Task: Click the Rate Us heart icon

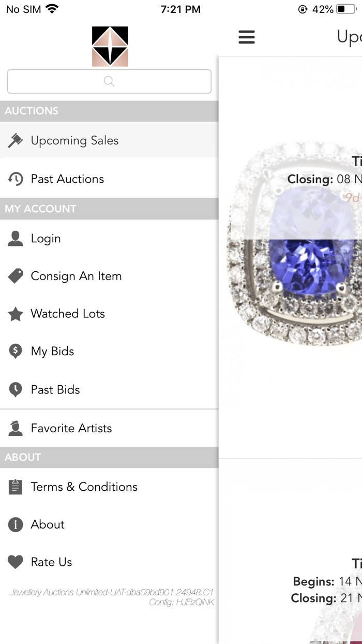Action: pyautogui.click(x=15, y=562)
